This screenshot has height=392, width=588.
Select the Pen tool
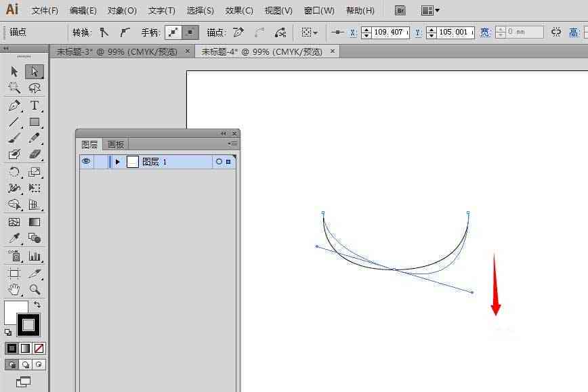14,106
